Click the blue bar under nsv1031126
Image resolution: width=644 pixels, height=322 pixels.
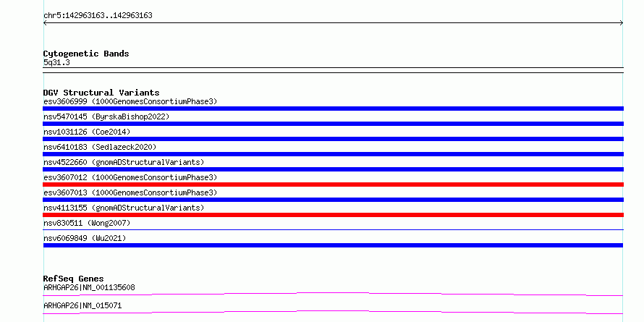pos(333,139)
